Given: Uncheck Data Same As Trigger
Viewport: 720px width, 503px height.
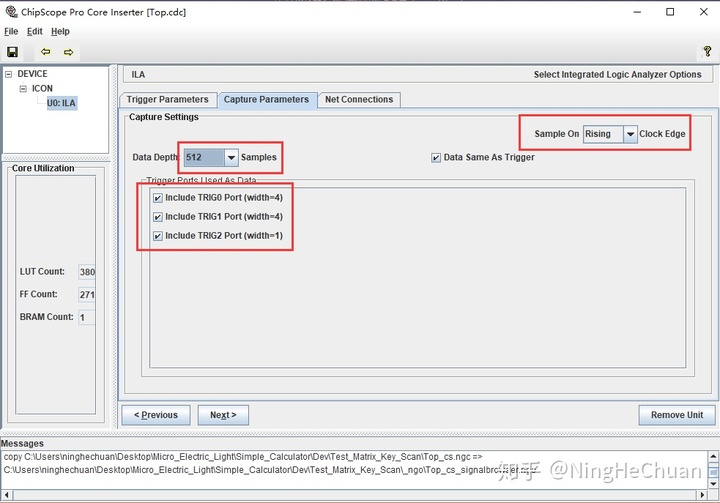Looking at the screenshot, I should [x=436, y=158].
